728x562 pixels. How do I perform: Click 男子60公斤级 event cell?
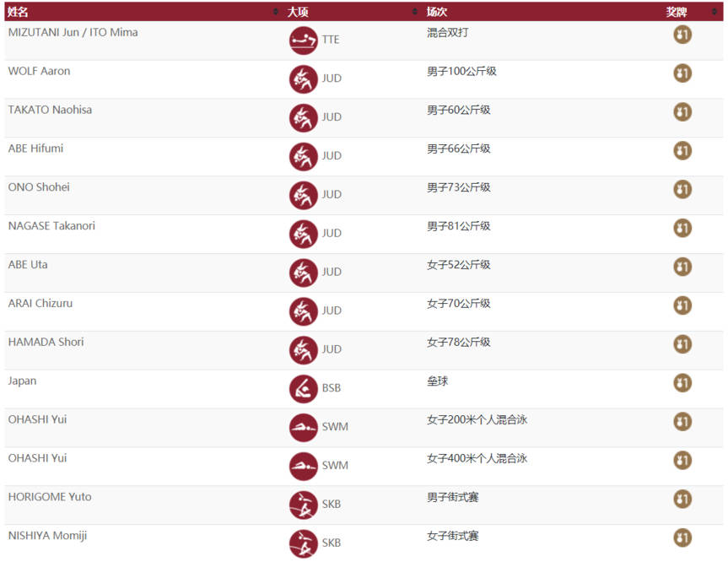tap(458, 110)
